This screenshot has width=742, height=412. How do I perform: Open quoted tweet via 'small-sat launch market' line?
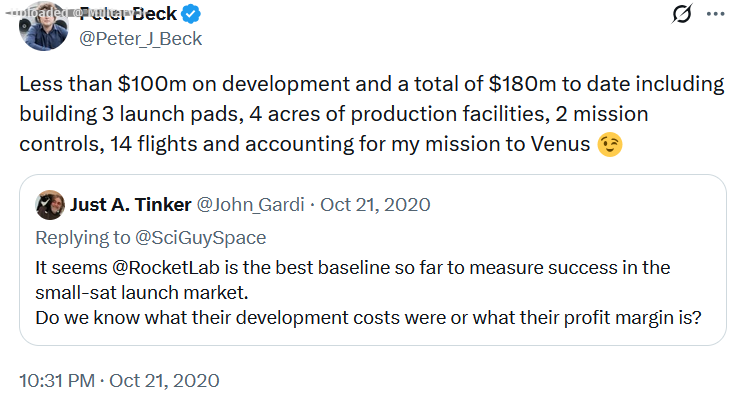click(x=142, y=293)
